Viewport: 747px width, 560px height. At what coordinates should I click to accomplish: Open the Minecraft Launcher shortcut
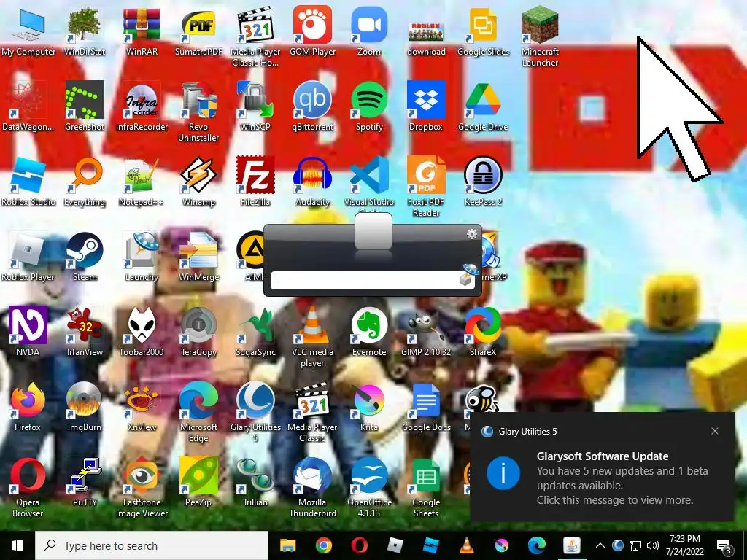coord(540,36)
